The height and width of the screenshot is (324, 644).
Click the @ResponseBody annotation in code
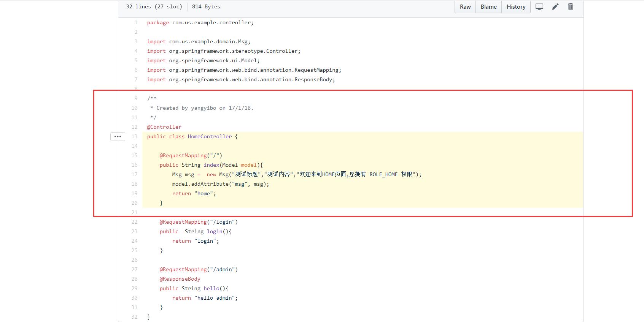[180, 279]
